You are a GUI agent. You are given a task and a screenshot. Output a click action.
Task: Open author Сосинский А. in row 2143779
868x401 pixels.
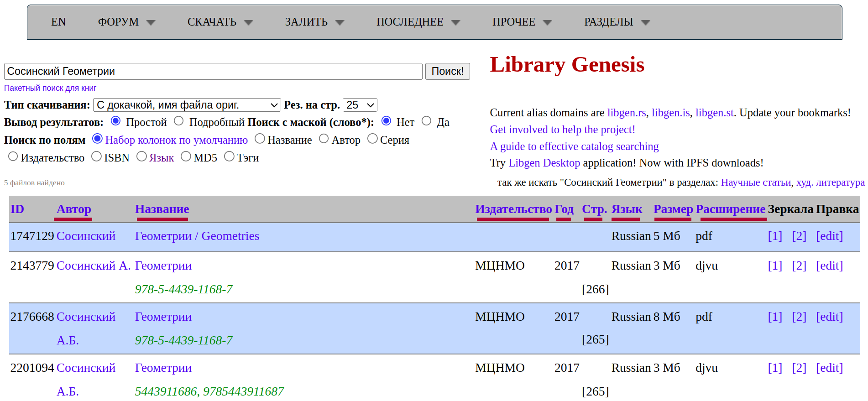click(x=94, y=266)
